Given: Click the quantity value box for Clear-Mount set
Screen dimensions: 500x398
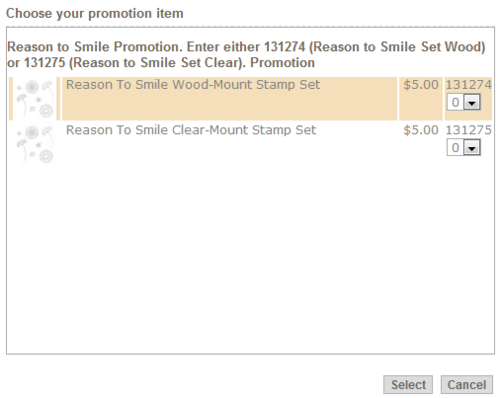Looking at the screenshot, I should point(456,148).
